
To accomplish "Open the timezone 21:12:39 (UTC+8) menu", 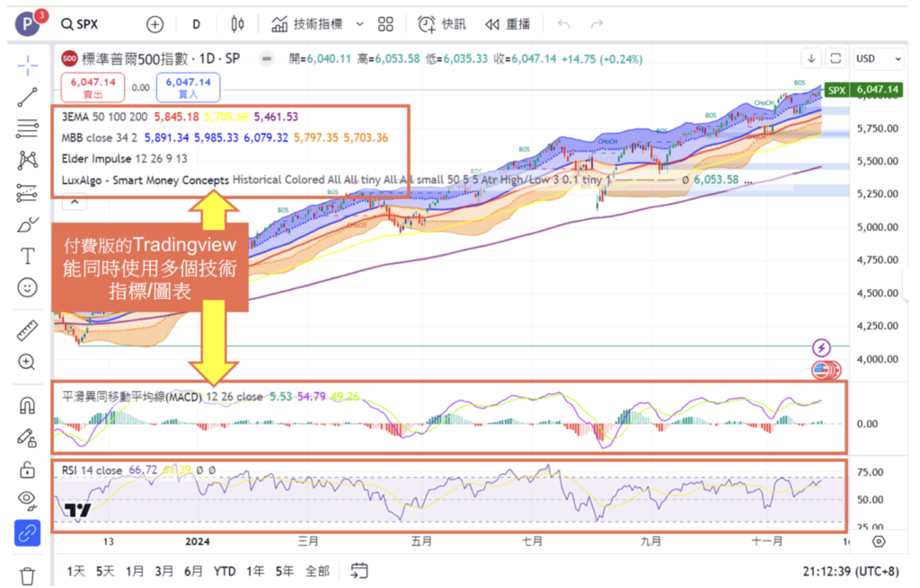I will pos(850,571).
